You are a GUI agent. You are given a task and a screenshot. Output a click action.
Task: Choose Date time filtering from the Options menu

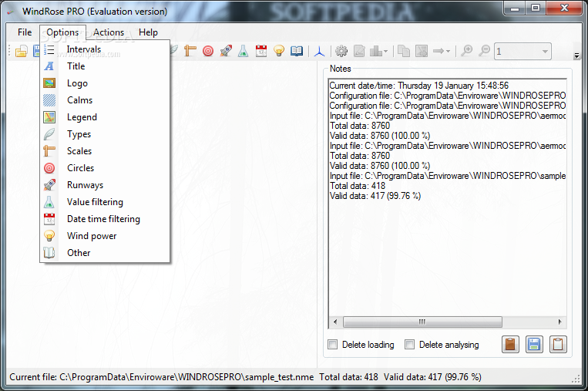(105, 219)
